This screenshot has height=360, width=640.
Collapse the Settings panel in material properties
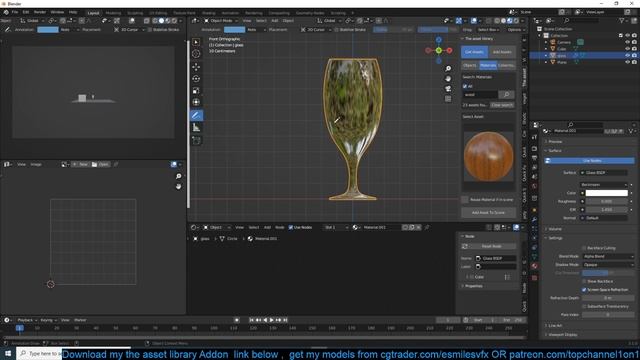point(555,238)
